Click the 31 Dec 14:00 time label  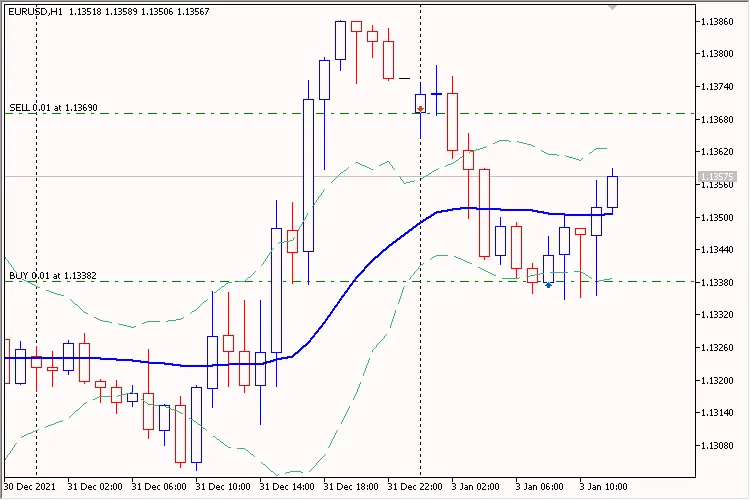pyautogui.click(x=287, y=487)
